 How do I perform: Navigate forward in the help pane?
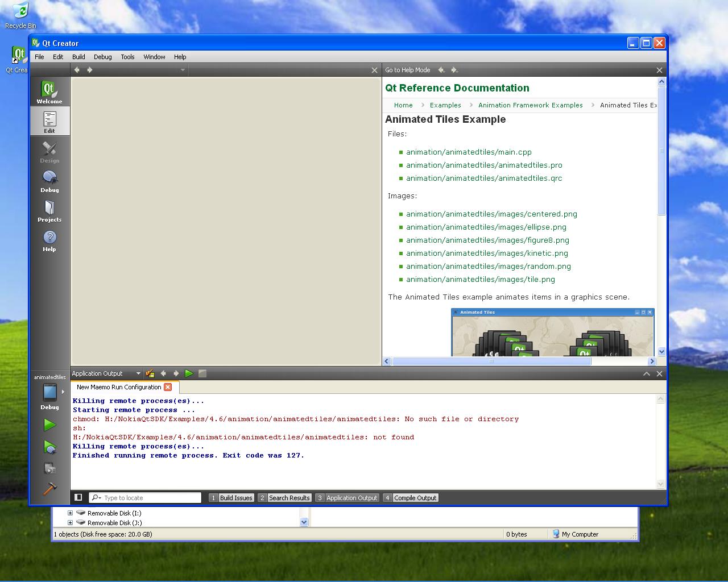(454, 70)
